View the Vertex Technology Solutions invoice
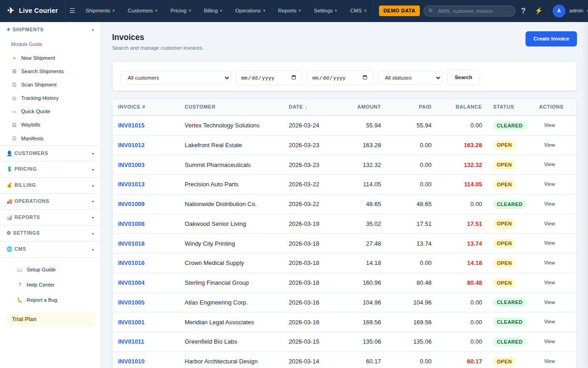Screen dimensions: 588x368 point(549,125)
